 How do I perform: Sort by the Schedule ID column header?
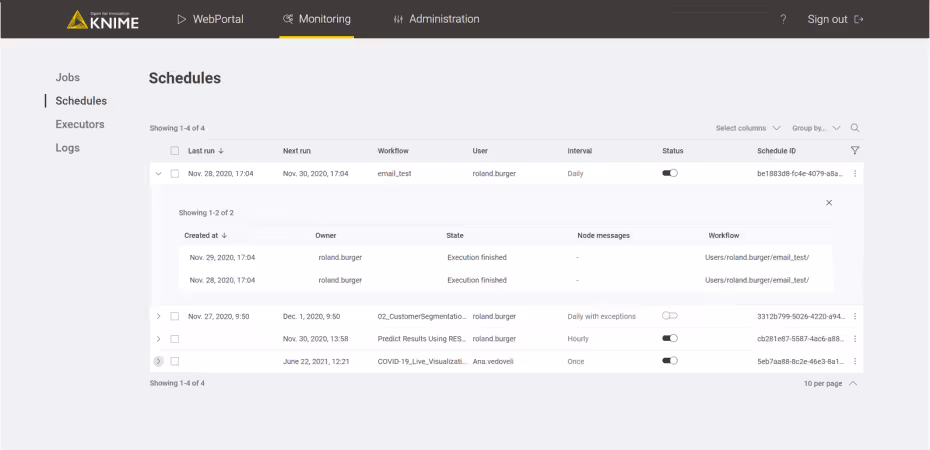click(x=776, y=151)
